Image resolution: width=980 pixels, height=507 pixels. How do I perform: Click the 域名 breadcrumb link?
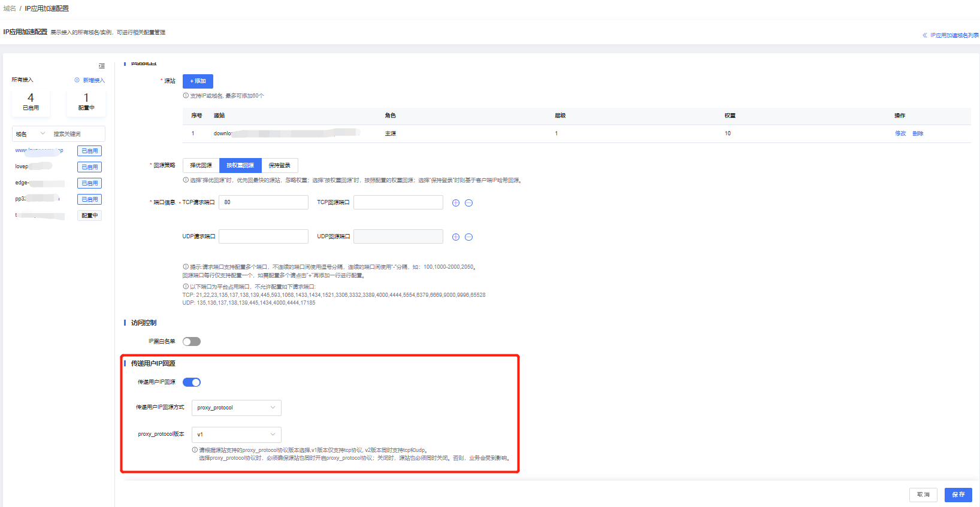coord(10,8)
